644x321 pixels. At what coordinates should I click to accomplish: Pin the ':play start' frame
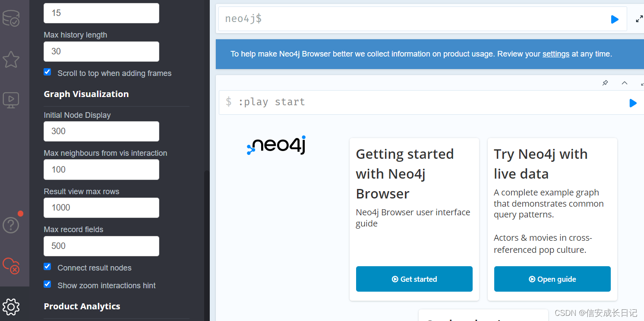click(605, 83)
